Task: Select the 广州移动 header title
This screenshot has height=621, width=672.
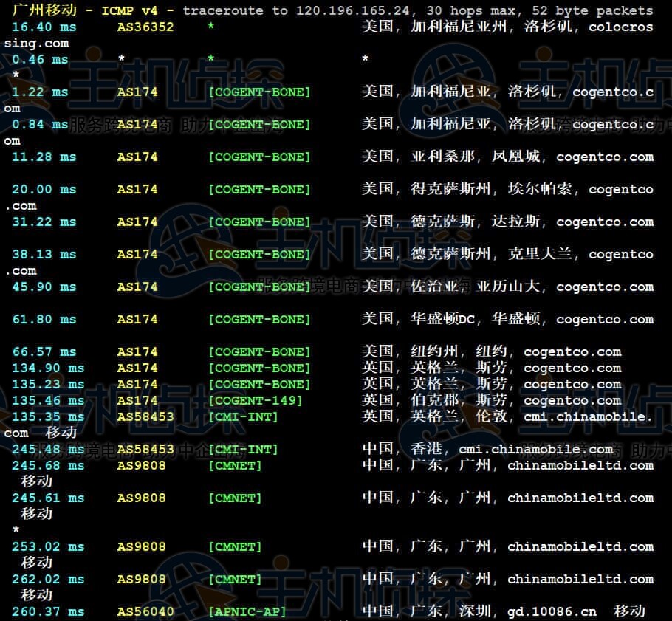Action: tap(44, 10)
